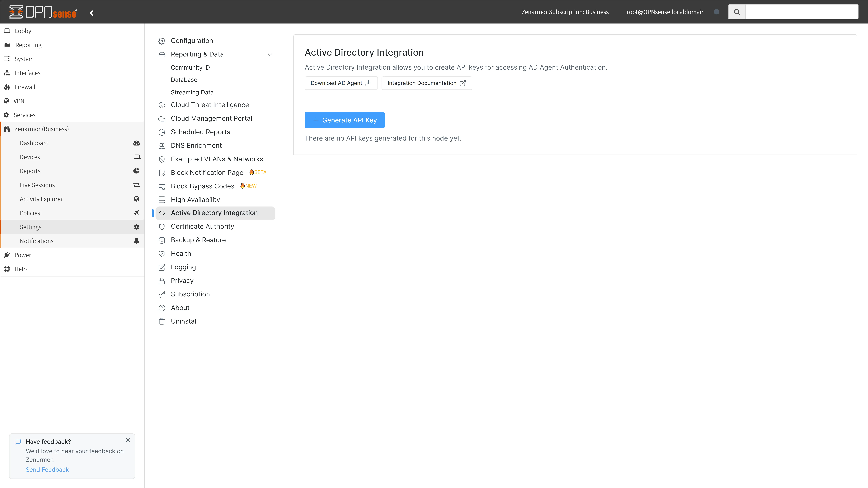This screenshot has height=488, width=868.
Task: Click the Notifications bell icon
Action: click(x=136, y=241)
